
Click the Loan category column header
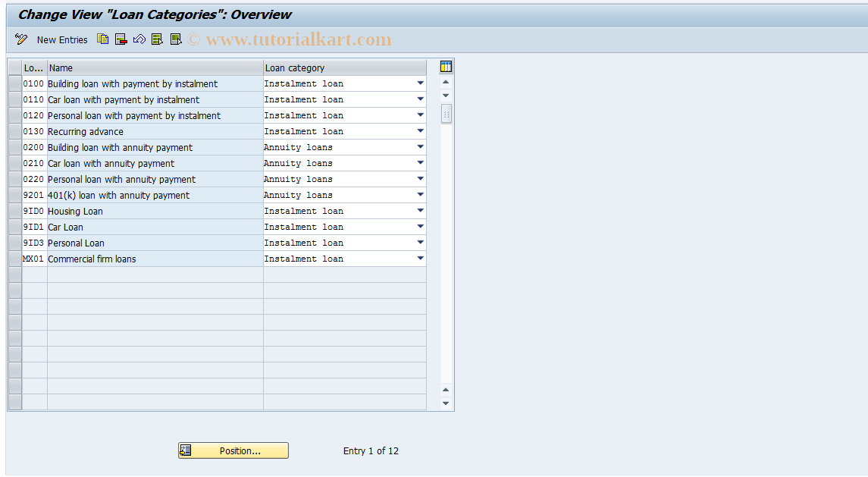[344, 68]
